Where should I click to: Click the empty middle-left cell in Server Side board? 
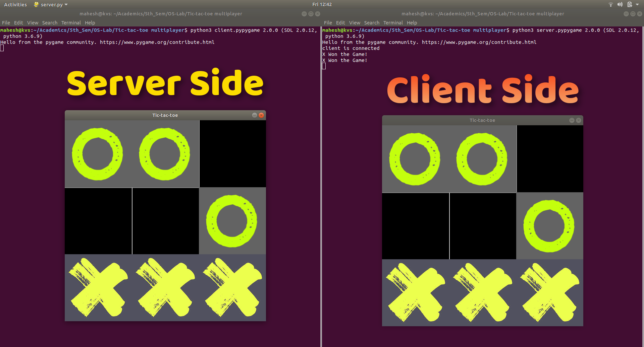[98, 221]
